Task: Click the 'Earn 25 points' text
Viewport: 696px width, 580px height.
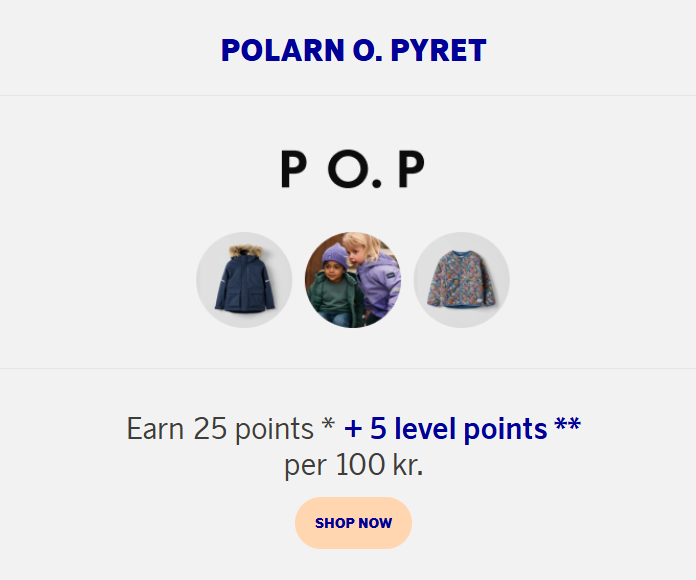Action: click(x=220, y=429)
